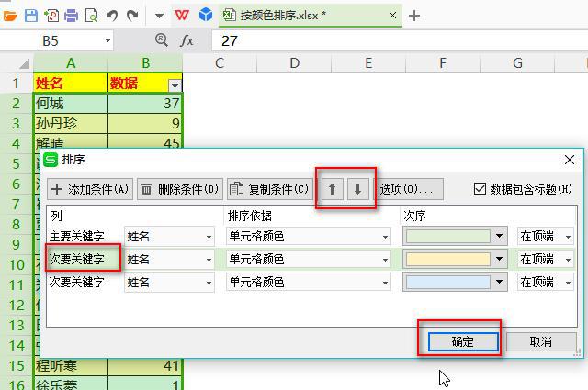The image size is (588, 390).
Task: Click the formula bar showing 27
Action: [x=400, y=41]
